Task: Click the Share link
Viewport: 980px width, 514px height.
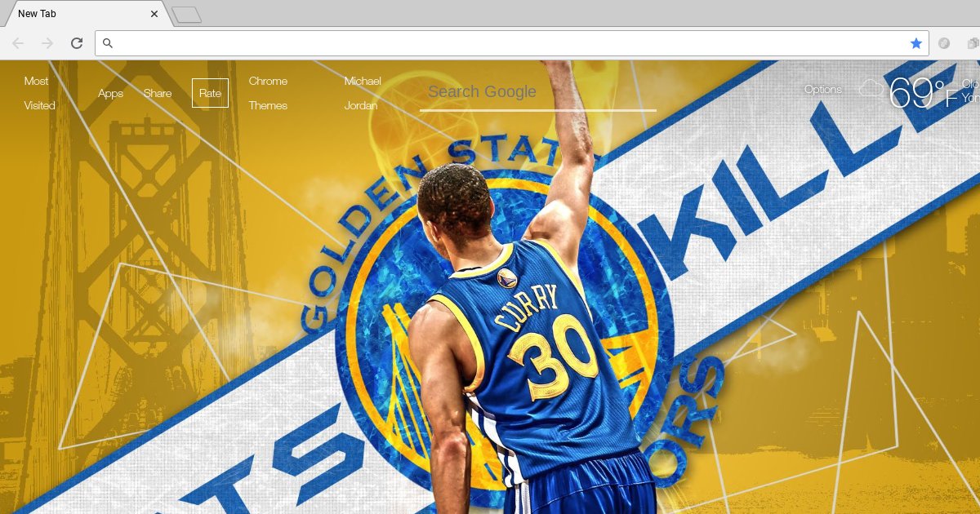Action: click(158, 93)
